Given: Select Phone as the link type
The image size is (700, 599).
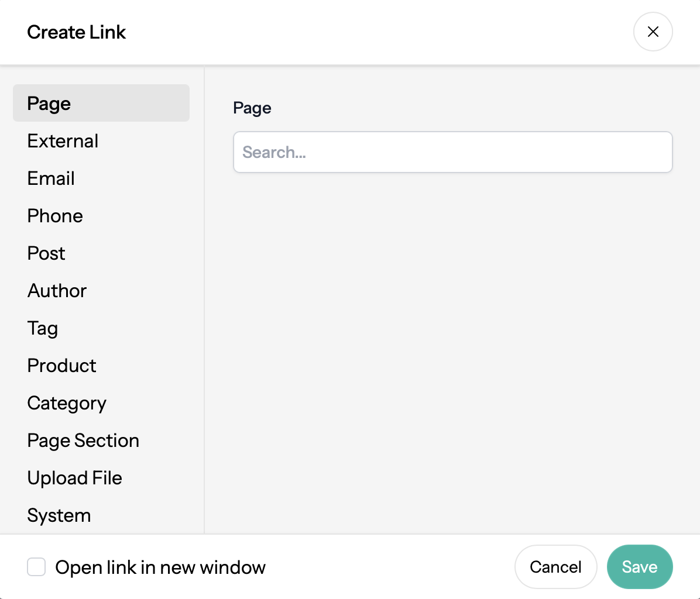Looking at the screenshot, I should pyautogui.click(x=54, y=215).
